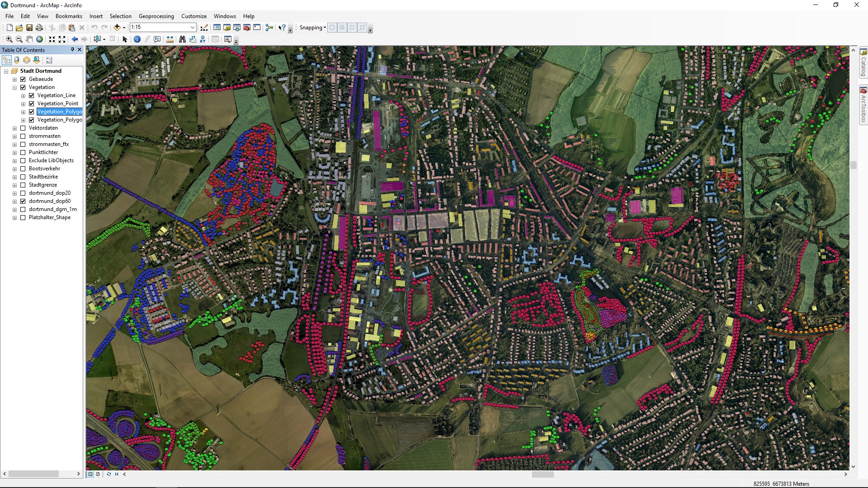
Task: Click the Print icon
Action: [x=39, y=28]
